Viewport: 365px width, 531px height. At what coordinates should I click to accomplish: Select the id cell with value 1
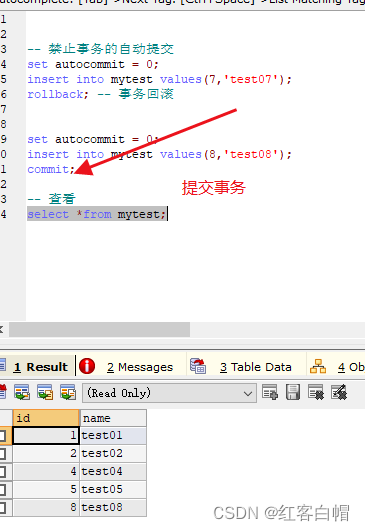point(46,436)
